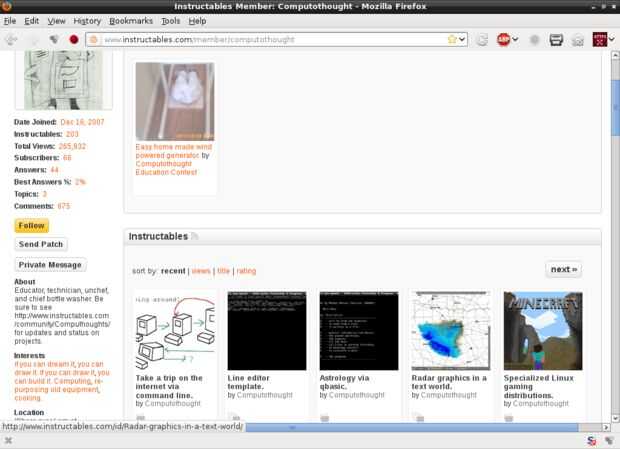This screenshot has height=449, width=620.
Task: Open the RSS feed icon beside Instructables heading
Action: (x=194, y=236)
